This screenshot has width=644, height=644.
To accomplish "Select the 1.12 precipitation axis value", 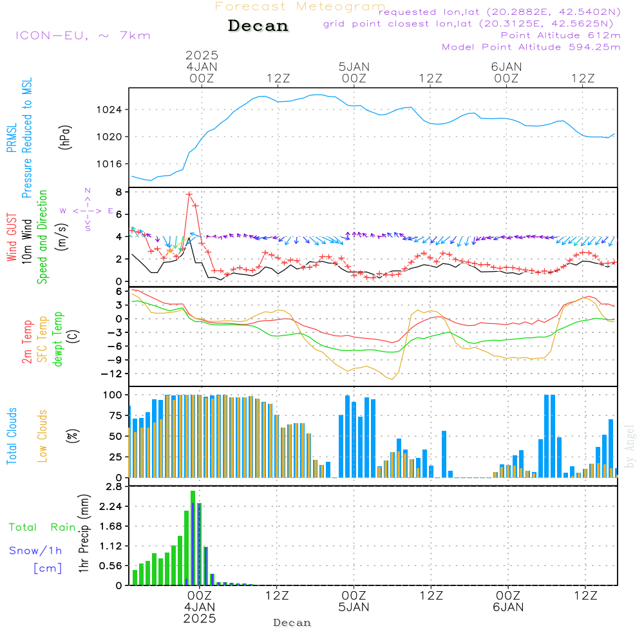I will [111, 546].
